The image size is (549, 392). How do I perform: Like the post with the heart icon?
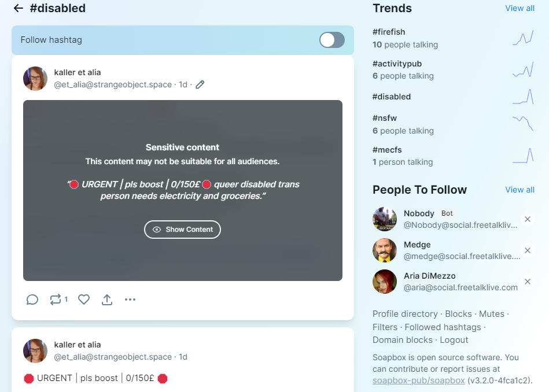(x=84, y=299)
